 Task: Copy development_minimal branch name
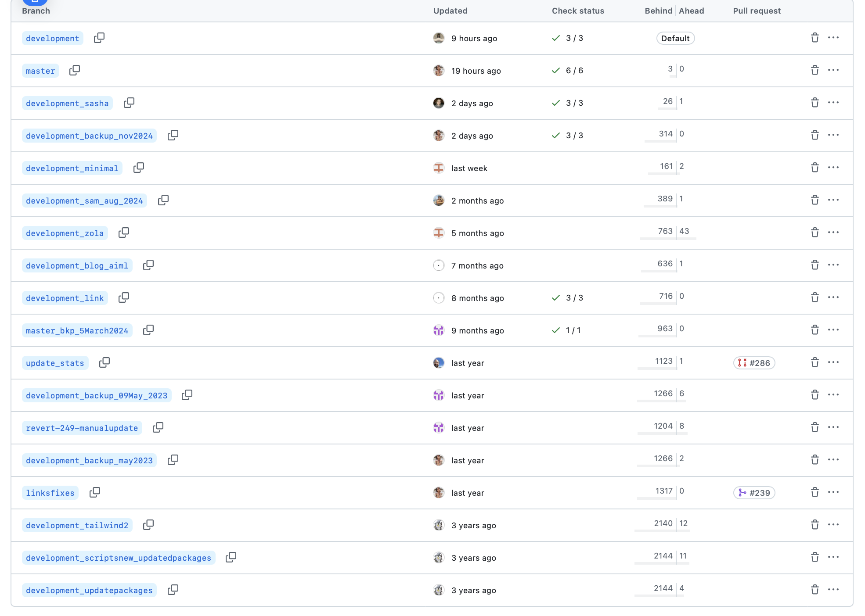coord(139,168)
